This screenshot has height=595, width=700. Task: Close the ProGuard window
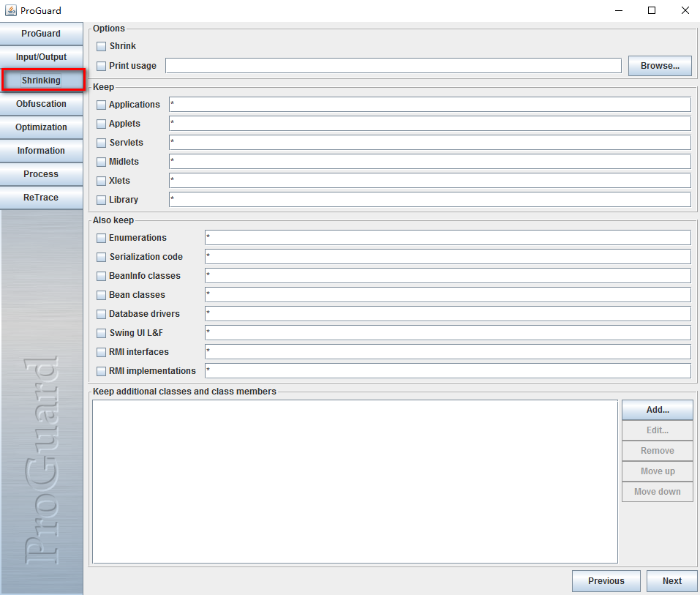coord(685,10)
